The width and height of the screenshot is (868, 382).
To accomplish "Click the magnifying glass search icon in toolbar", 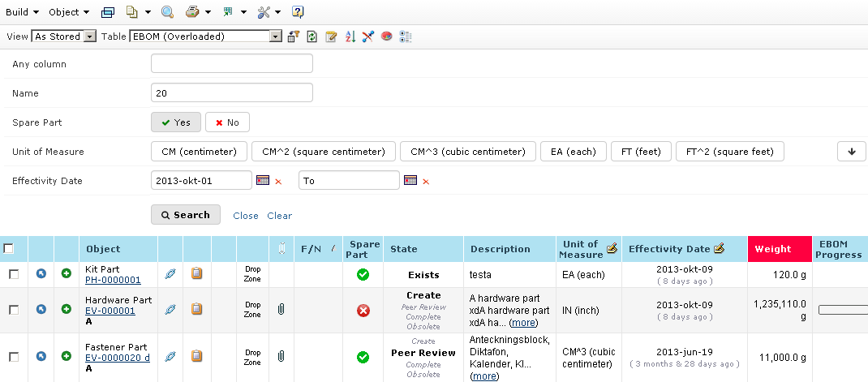I will click(x=167, y=12).
